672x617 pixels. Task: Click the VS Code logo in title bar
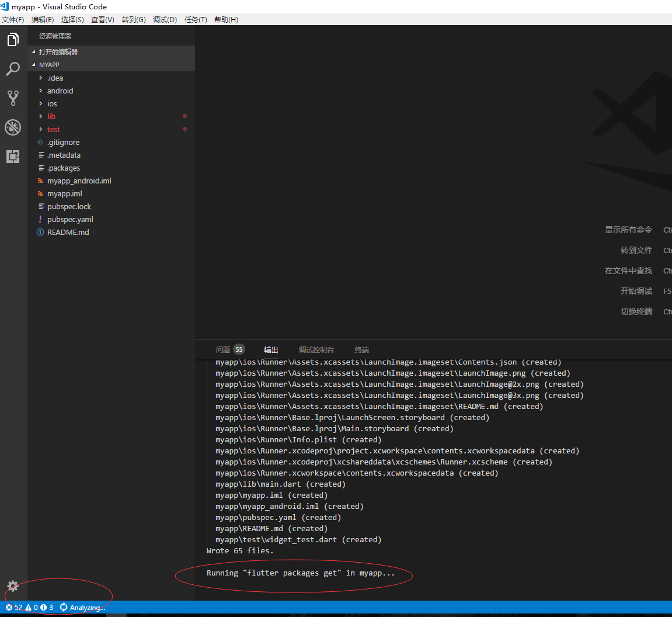[x=5, y=6]
